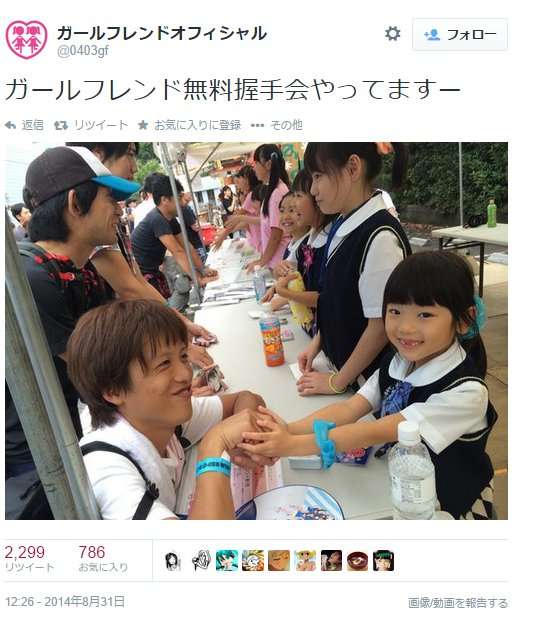The height and width of the screenshot is (622, 534).
Task: Click the リツイート retweet icon
Action: [61, 126]
